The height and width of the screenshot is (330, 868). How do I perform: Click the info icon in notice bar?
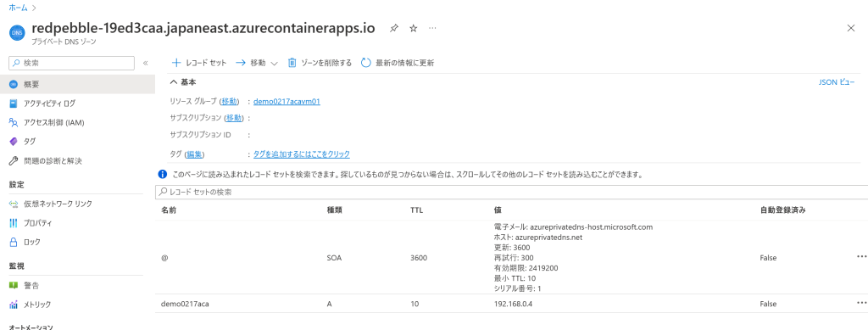[163, 175]
